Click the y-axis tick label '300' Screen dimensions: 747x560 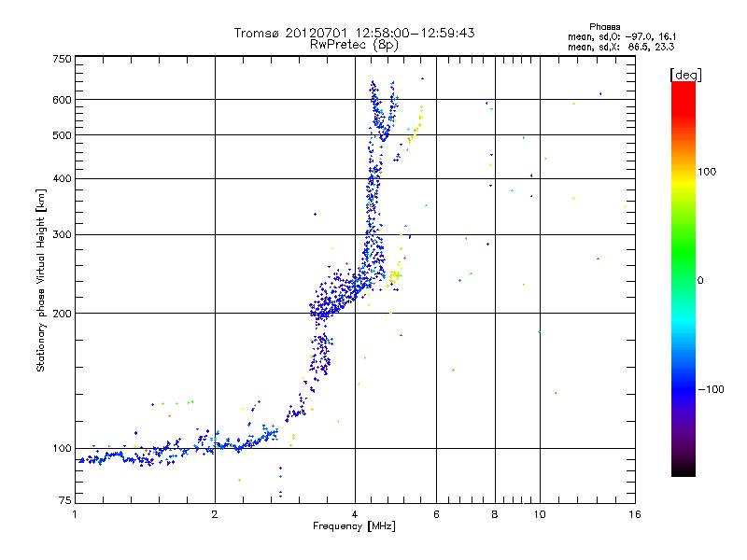tap(62, 235)
